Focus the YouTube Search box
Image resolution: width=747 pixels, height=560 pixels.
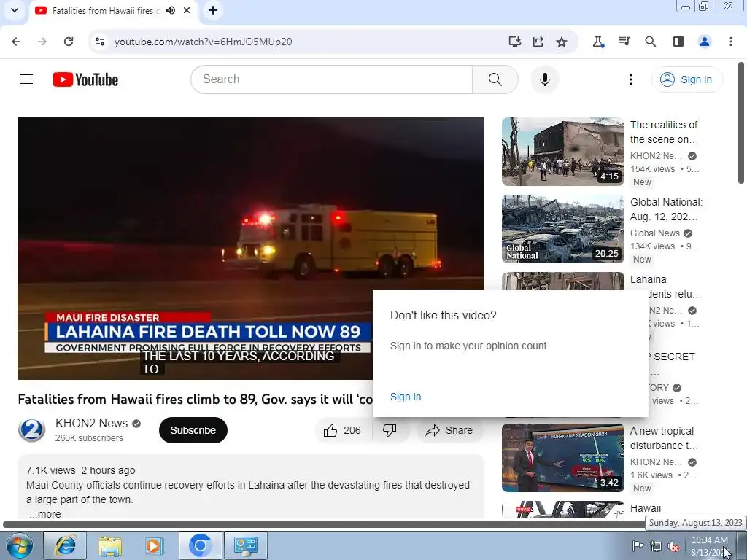click(x=331, y=79)
